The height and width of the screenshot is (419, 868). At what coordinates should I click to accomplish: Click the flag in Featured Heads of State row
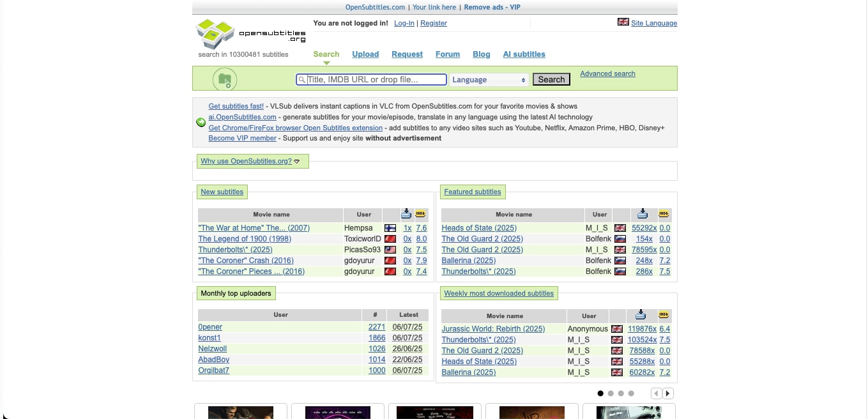pos(620,228)
